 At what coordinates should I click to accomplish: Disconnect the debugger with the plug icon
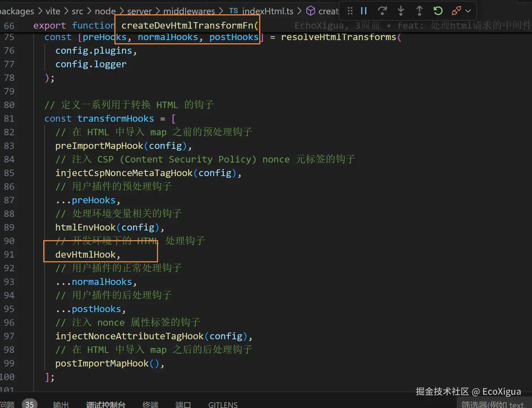(456, 11)
